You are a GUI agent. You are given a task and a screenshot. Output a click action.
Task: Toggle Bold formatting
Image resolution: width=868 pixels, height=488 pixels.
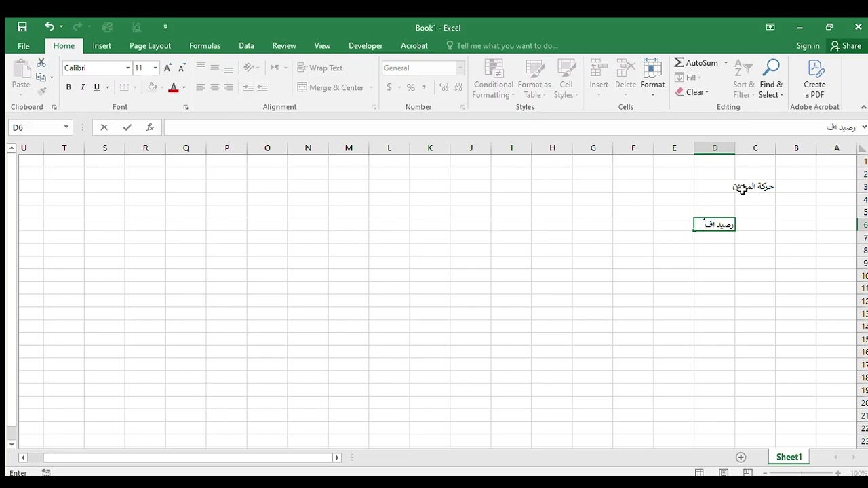(x=68, y=87)
